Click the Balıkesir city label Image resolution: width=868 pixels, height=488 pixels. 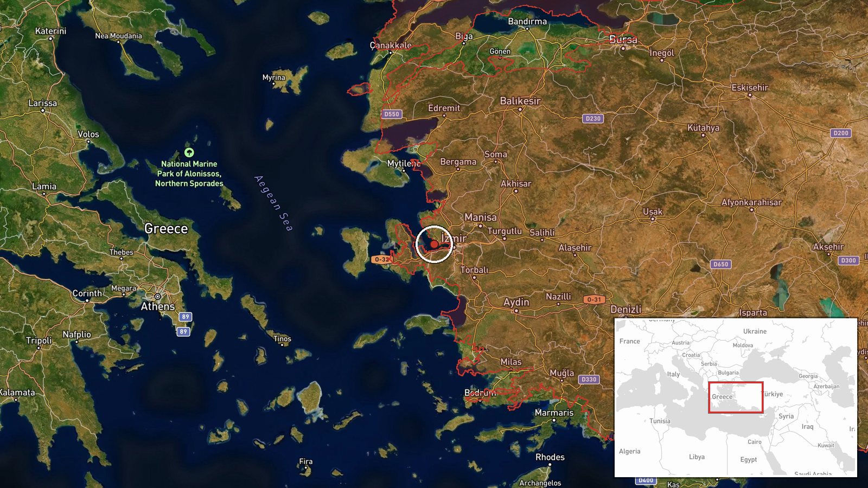pyautogui.click(x=520, y=101)
